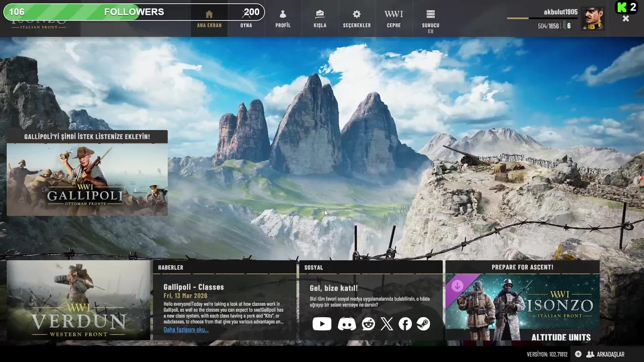Click the XP progress bar under username

(x=542, y=18)
